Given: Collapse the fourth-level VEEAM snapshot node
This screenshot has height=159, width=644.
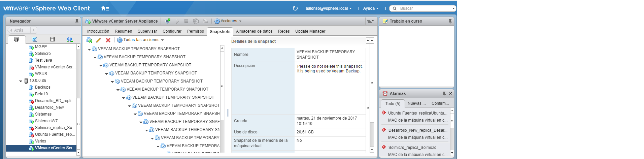Looking at the screenshot, I should (x=106, y=73).
